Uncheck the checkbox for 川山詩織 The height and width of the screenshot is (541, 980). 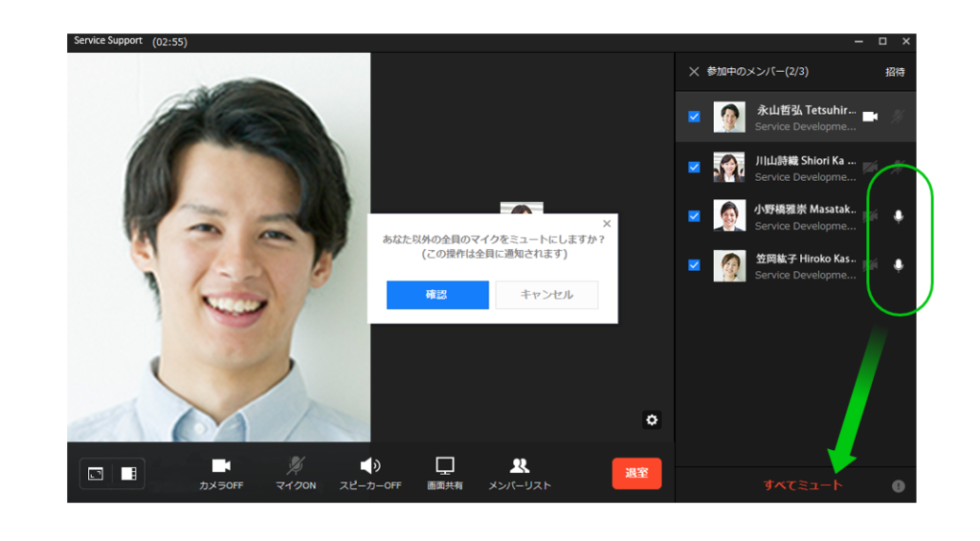click(694, 167)
